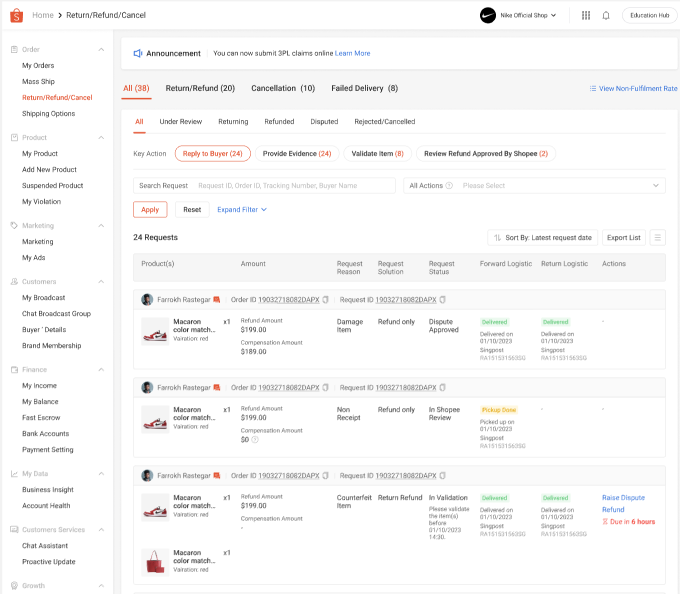The width and height of the screenshot is (680, 594).
Task: Click the All Actions info icon
Action: (449, 185)
